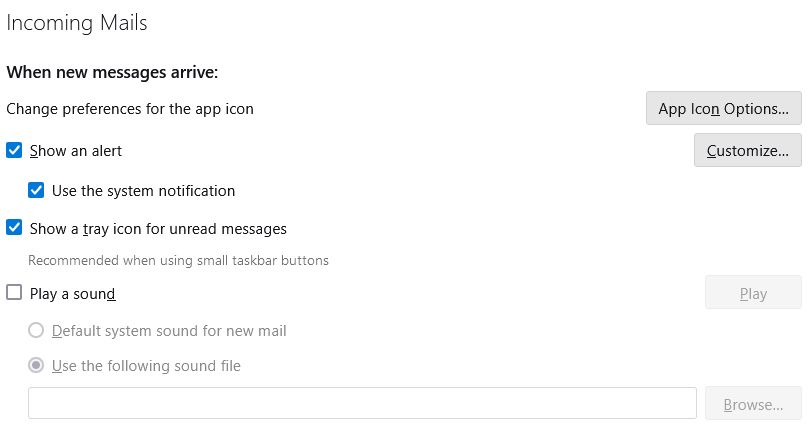
Task: Select Default system sound for new mail radio
Action: pos(36,330)
